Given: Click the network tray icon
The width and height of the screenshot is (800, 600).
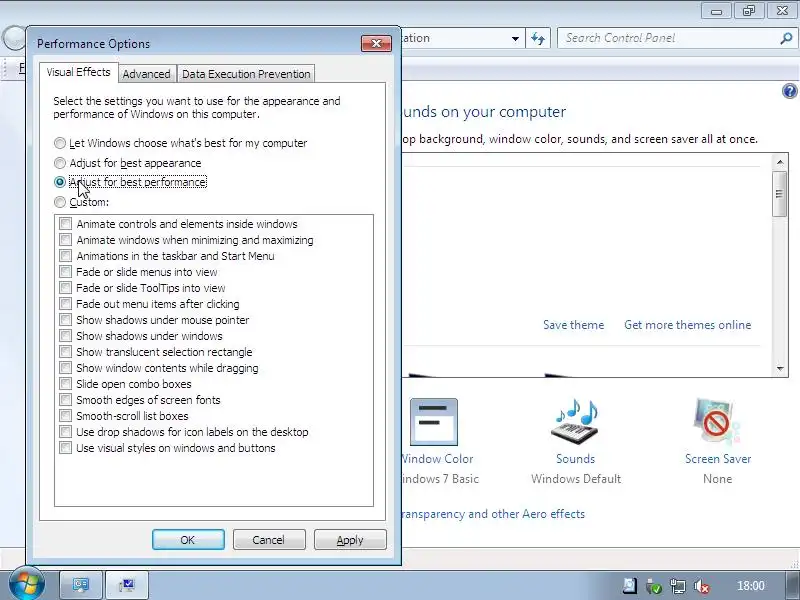Looking at the screenshot, I should pyautogui.click(x=678, y=586).
